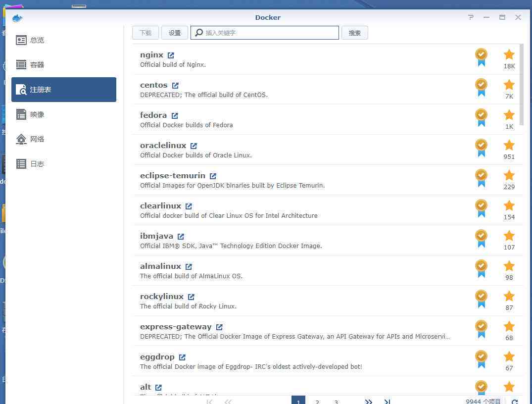532x404 pixels.
Task: Click the star icon for centos
Action: [x=509, y=85]
